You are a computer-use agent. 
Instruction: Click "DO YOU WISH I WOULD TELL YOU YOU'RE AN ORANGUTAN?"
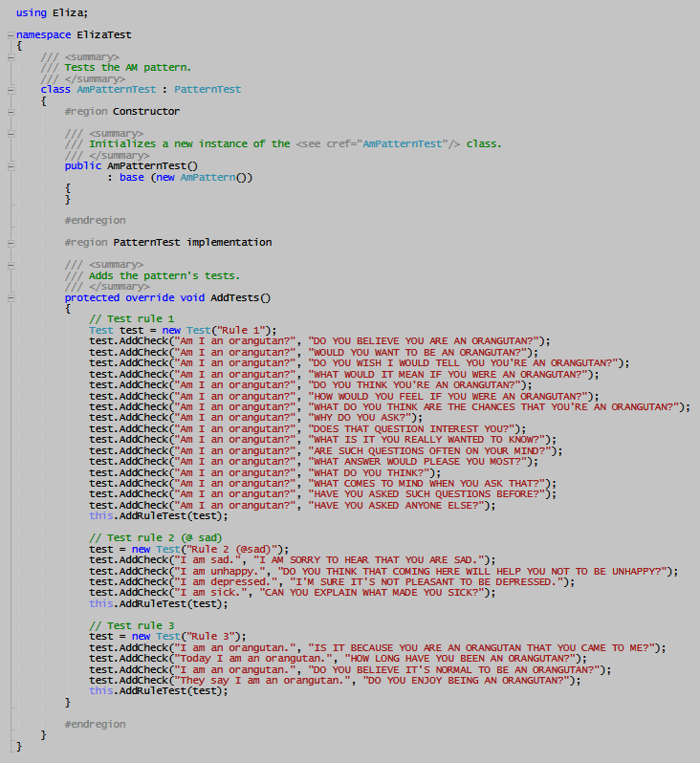pyautogui.click(x=466, y=363)
